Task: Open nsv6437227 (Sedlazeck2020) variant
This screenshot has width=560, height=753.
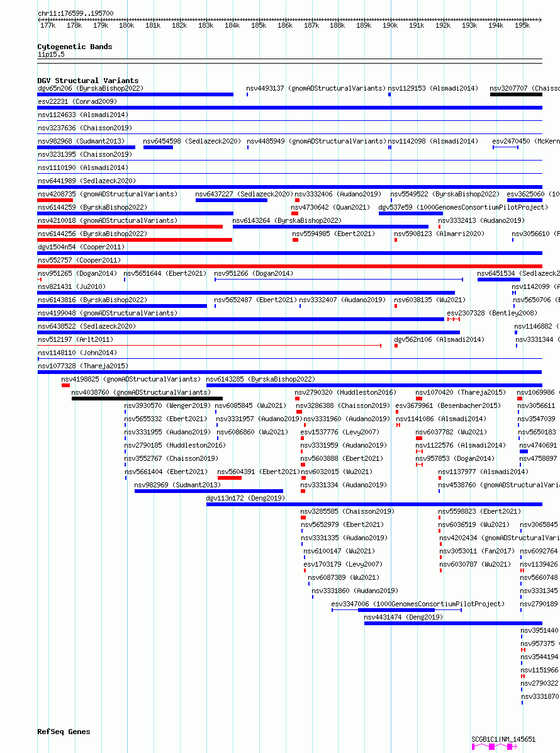Action: [244, 194]
